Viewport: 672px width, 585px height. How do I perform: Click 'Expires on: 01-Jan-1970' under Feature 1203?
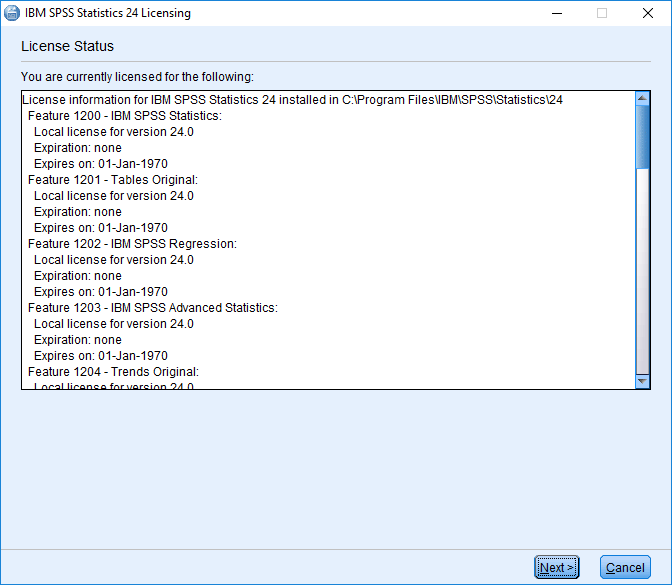[101, 356]
